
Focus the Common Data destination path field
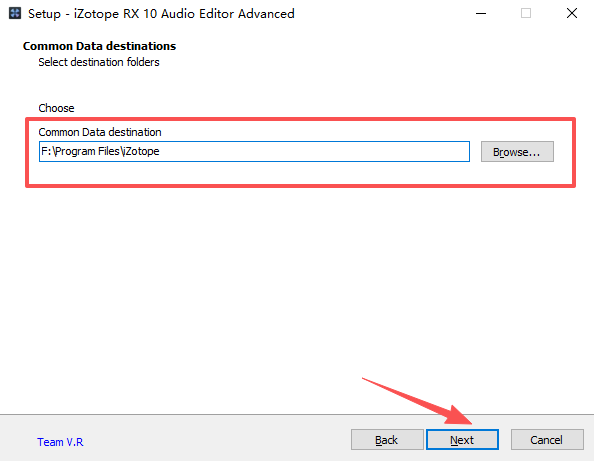(x=254, y=152)
